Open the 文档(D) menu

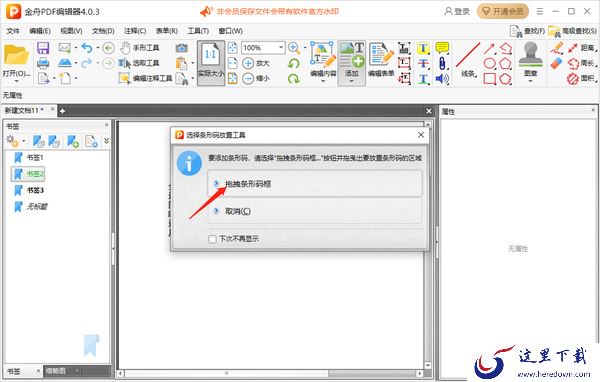click(103, 31)
